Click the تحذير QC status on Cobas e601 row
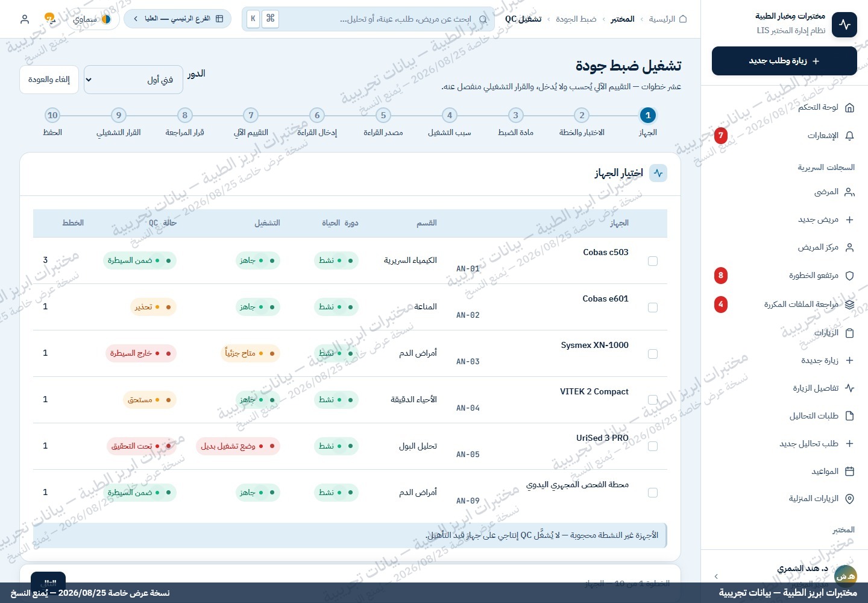Image resolution: width=868 pixels, height=603 pixels. click(x=153, y=307)
